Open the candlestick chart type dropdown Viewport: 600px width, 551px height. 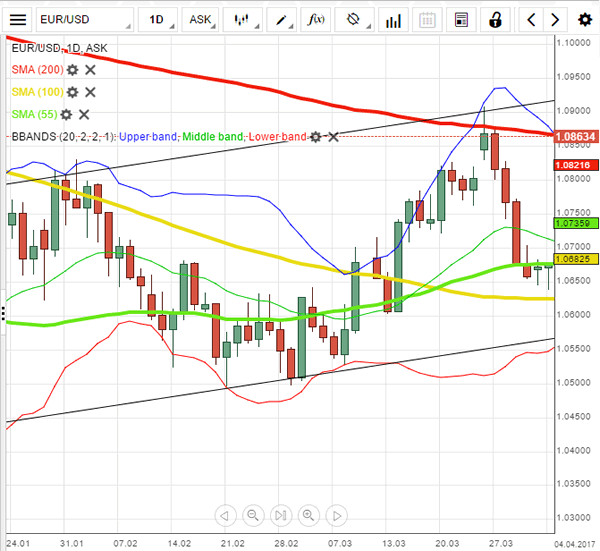pyautogui.click(x=243, y=20)
